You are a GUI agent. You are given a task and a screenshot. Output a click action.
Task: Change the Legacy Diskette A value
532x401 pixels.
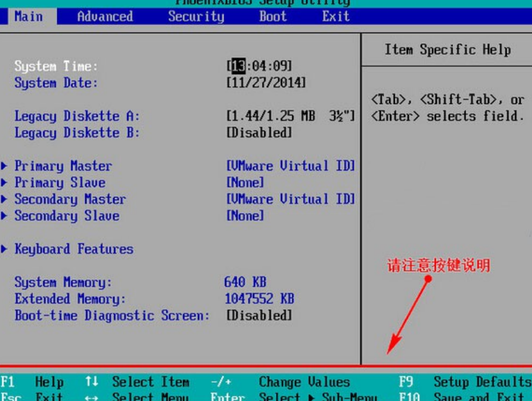[290, 116]
